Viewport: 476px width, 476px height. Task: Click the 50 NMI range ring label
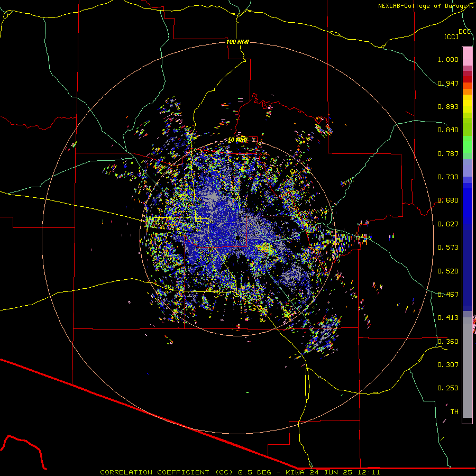click(237, 140)
